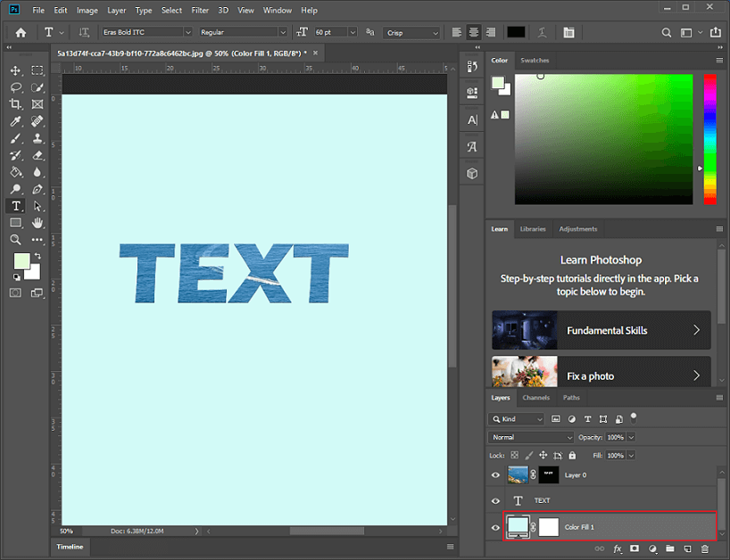
Task: Open the Filter menu
Action: click(199, 10)
